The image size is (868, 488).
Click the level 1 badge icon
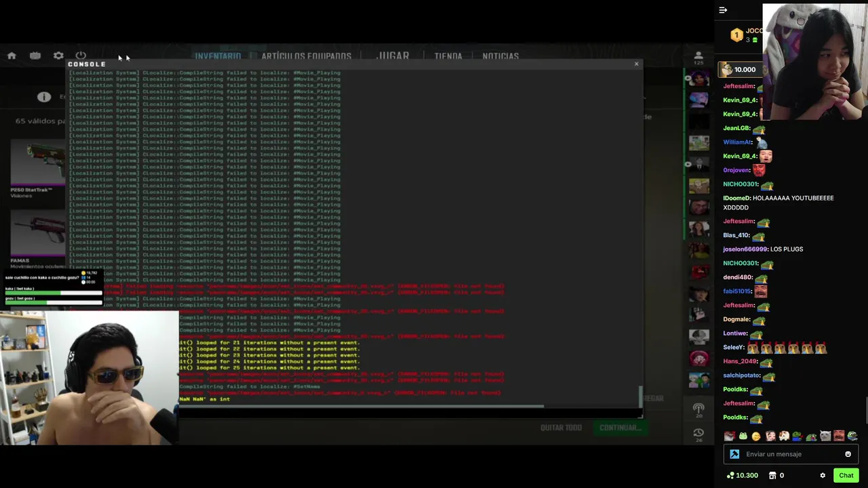736,35
